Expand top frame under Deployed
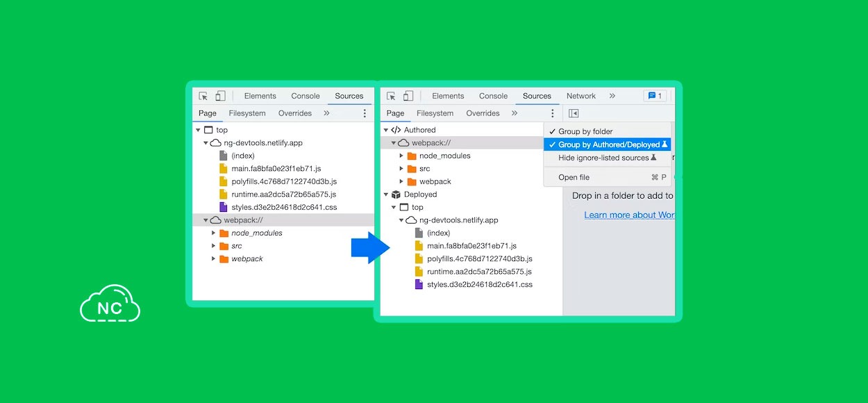 (x=394, y=207)
